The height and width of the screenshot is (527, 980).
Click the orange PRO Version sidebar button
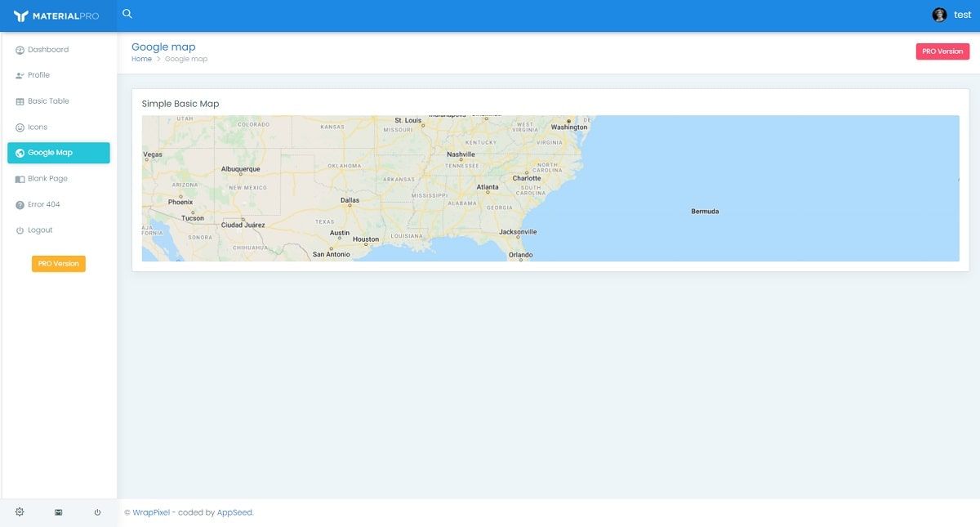(x=59, y=264)
